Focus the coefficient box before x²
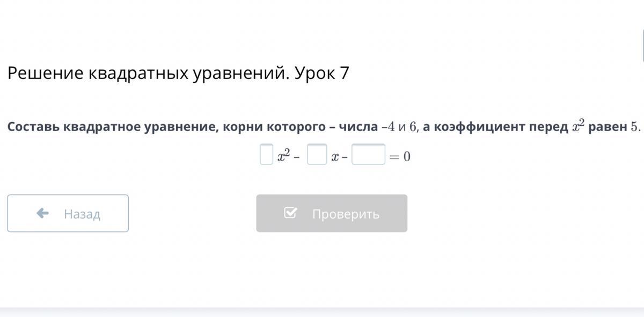 tap(266, 154)
